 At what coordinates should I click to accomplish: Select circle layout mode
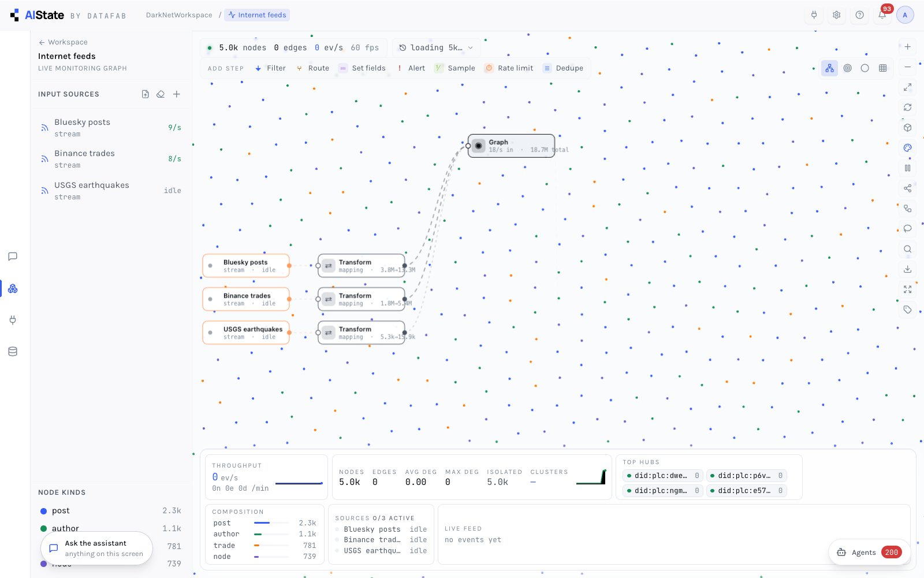pos(865,68)
